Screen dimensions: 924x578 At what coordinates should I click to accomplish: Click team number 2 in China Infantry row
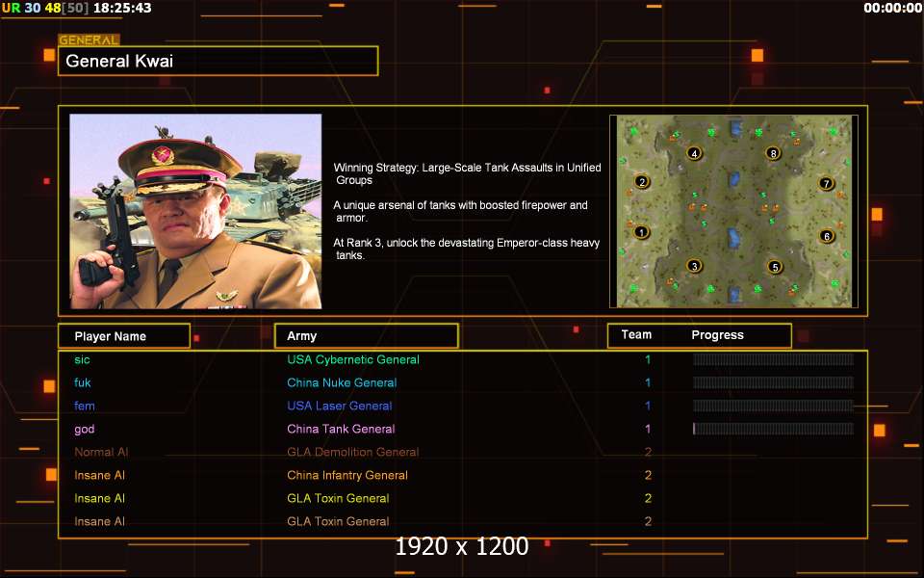(648, 475)
